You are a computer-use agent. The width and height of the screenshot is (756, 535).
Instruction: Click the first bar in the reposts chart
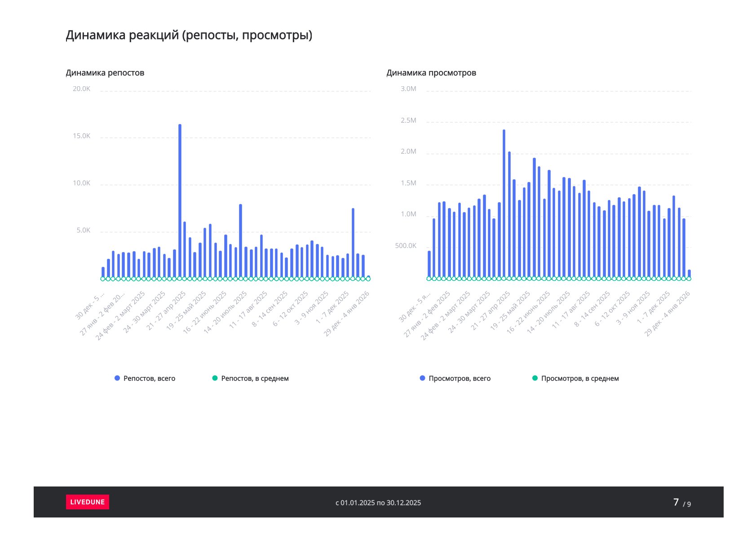[x=103, y=272]
